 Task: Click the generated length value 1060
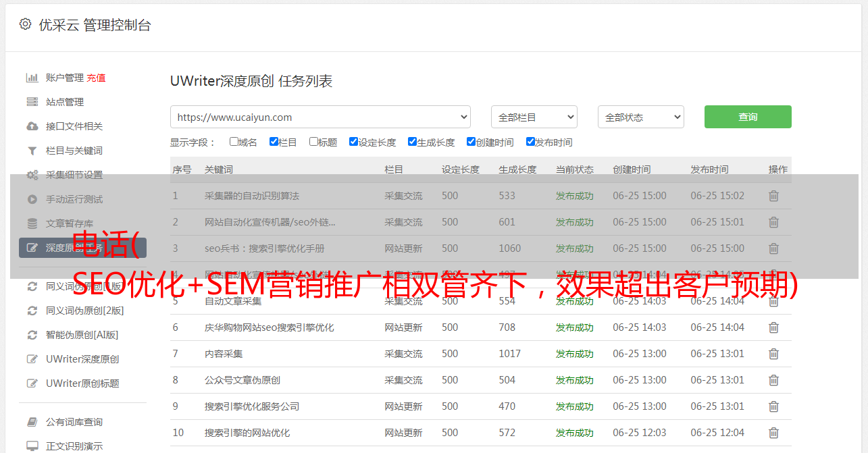510,248
